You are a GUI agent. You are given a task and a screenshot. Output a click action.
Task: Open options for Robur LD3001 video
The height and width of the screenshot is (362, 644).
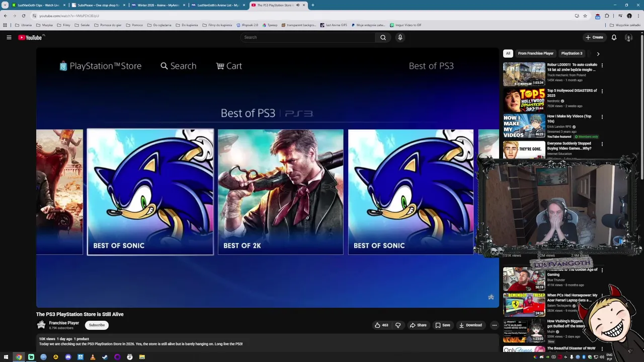(602, 65)
